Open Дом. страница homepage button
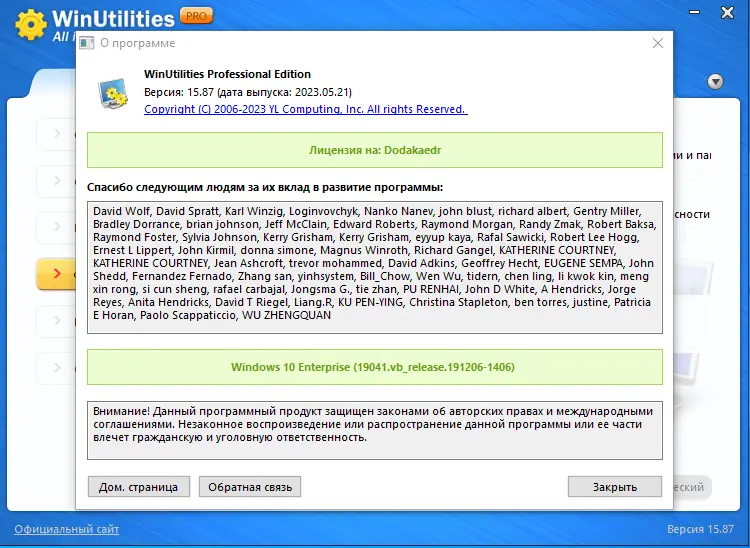This screenshot has width=750, height=548. click(139, 487)
